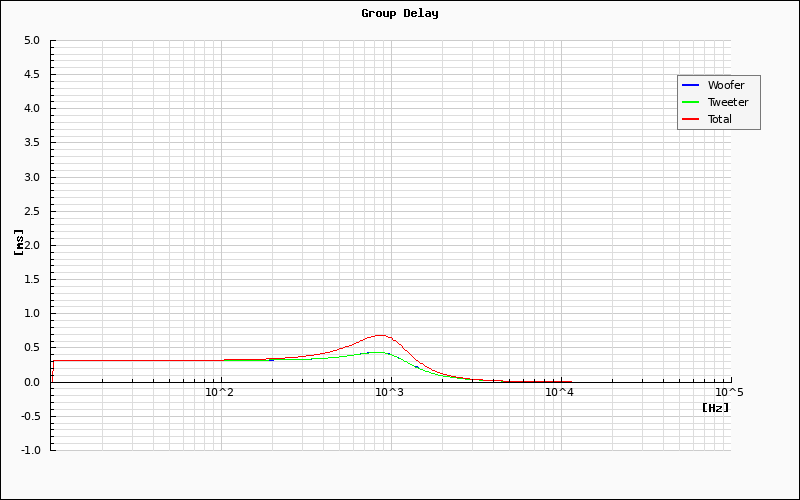The image size is (800, 500).
Task: Click the 5.0 value on the y-axis
Action: click(x=32, y=41)
